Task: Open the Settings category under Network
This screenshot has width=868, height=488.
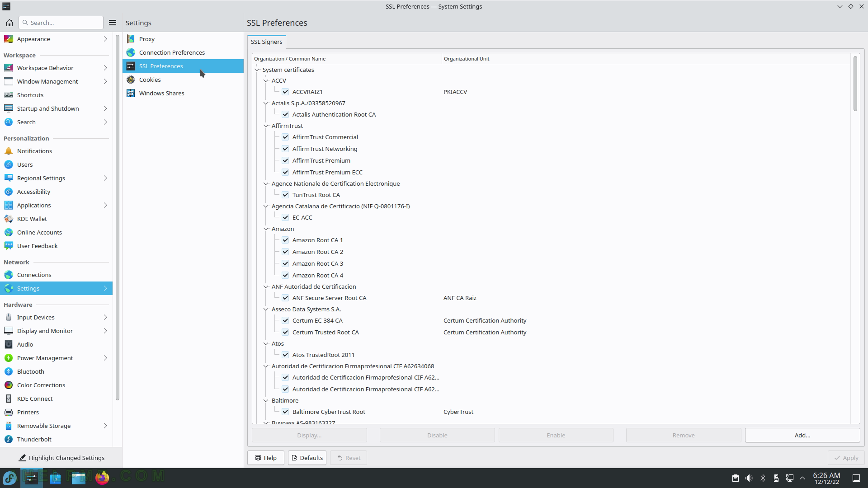Action: tap(56, 288)
